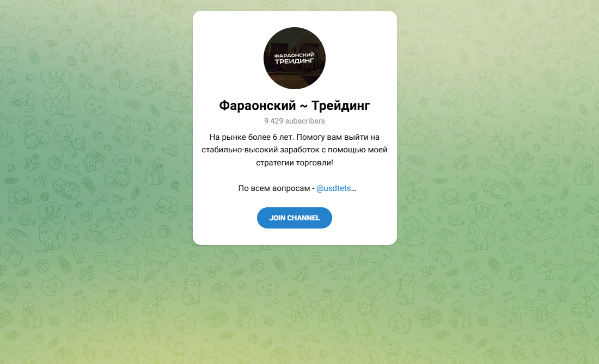Click the white ТРЕЙДИНГ text inside avatar
Viewport: 599px width, 364px height.
294,61
